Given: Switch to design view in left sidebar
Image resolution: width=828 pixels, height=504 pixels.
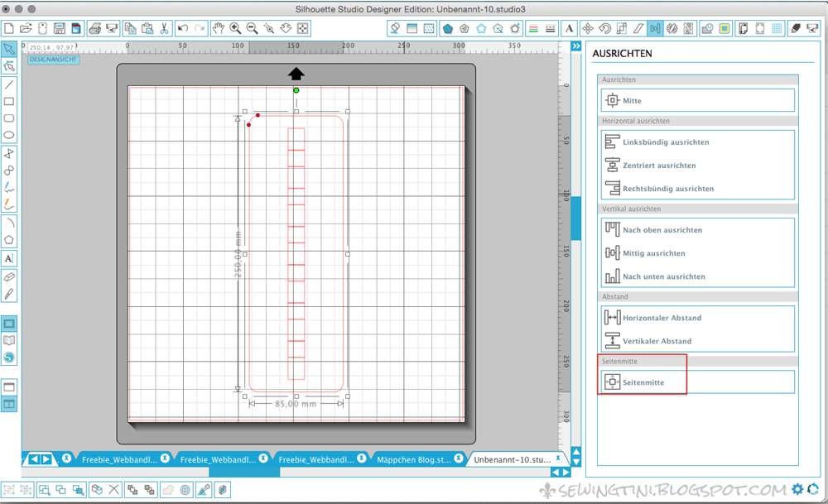Looking at the screenshot, I should [x=9, y=324].
